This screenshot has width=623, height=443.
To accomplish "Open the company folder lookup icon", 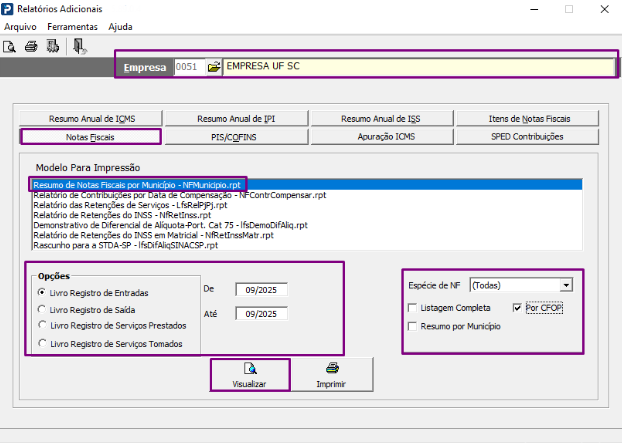I will tap(213, 67).
